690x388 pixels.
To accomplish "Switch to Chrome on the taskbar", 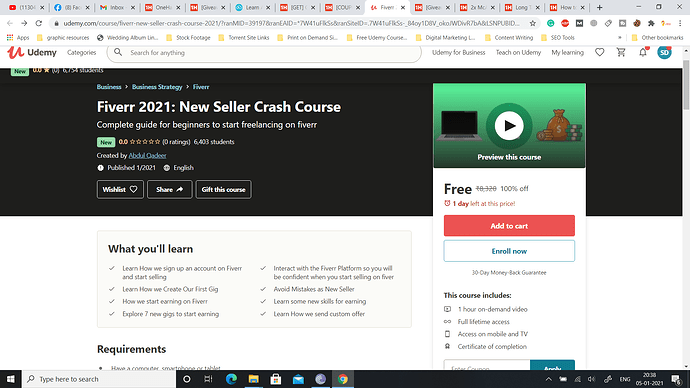I will point(343,379).
